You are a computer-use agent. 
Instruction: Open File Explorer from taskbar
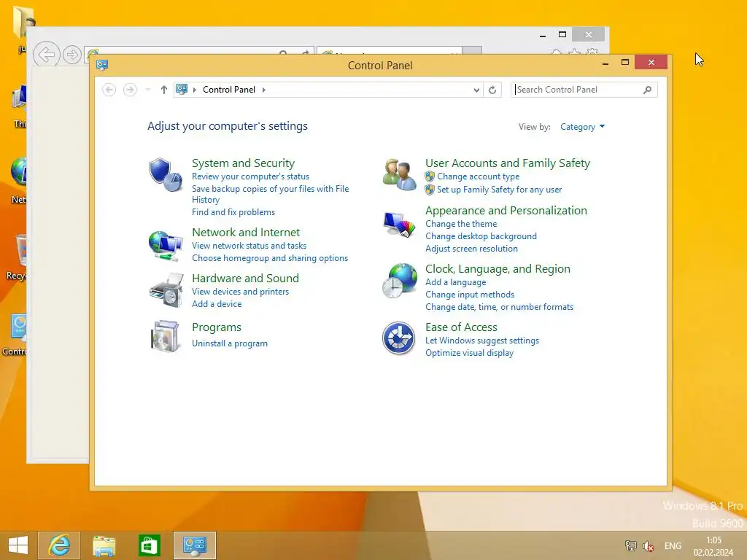point(104,545)
